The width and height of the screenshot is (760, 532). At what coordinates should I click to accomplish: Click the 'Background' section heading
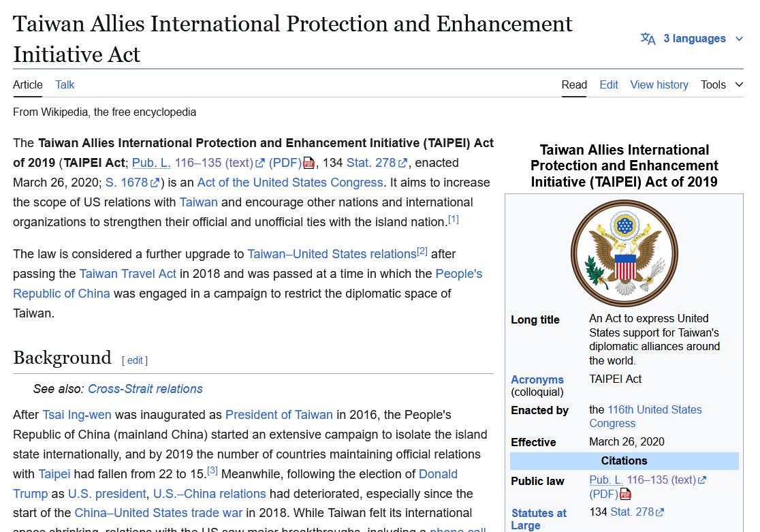pos(62,358)
